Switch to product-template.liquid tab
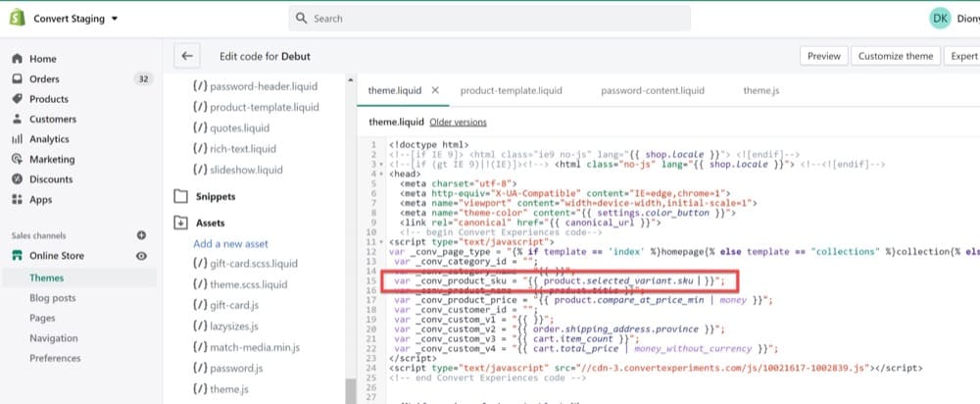 coord(512,90)
